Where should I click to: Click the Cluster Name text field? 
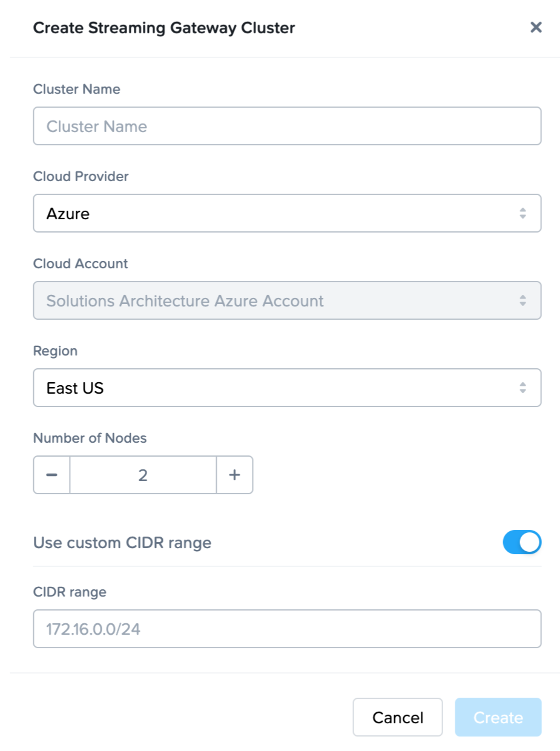click(287, 126)
